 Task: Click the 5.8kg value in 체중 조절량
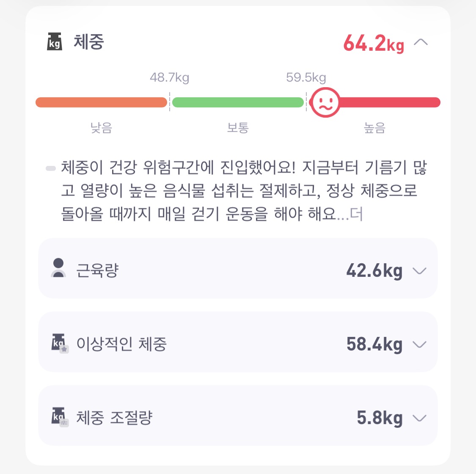pyautogui.click(x=380, y=418)
